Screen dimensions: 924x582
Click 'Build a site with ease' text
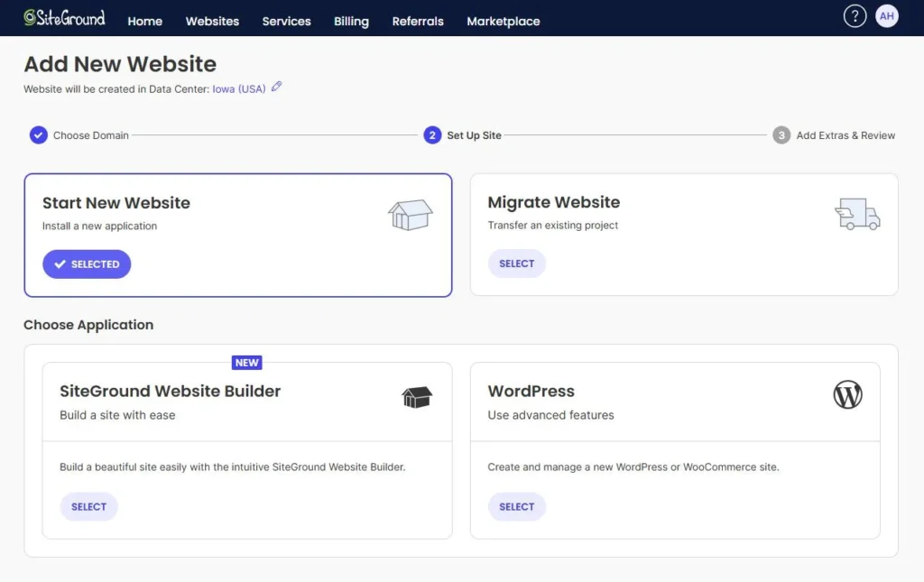tap(117, 415)
